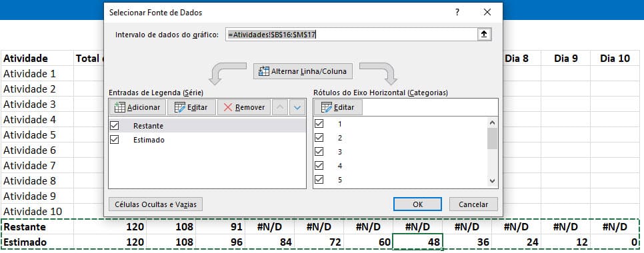Toggle category 5 checkbox
The width and height of the screenshot is (644, 253).
tap(319, 180)
